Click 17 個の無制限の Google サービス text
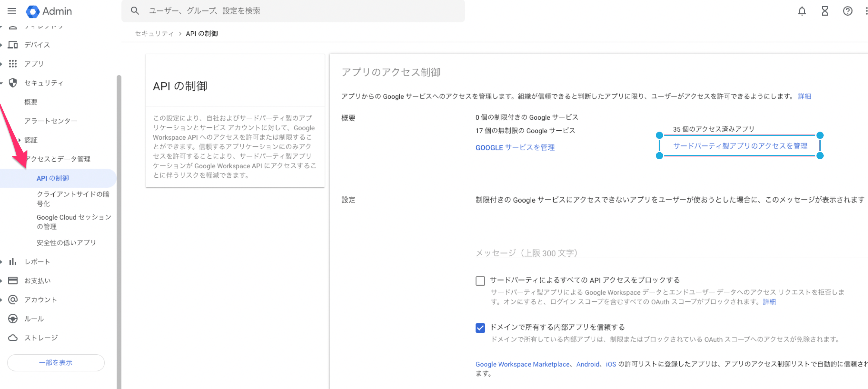 (525, 131)
